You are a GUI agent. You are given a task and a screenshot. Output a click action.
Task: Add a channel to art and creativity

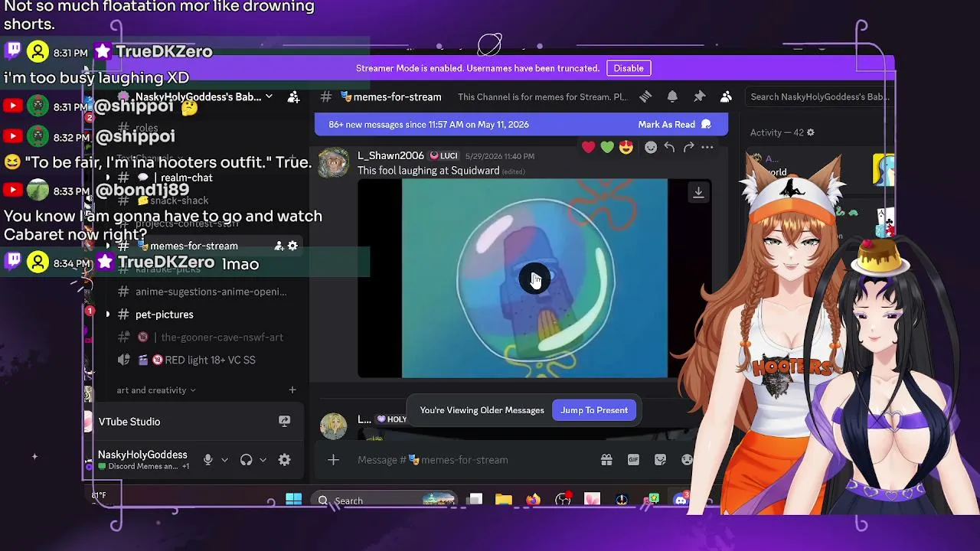coord(292,390)
